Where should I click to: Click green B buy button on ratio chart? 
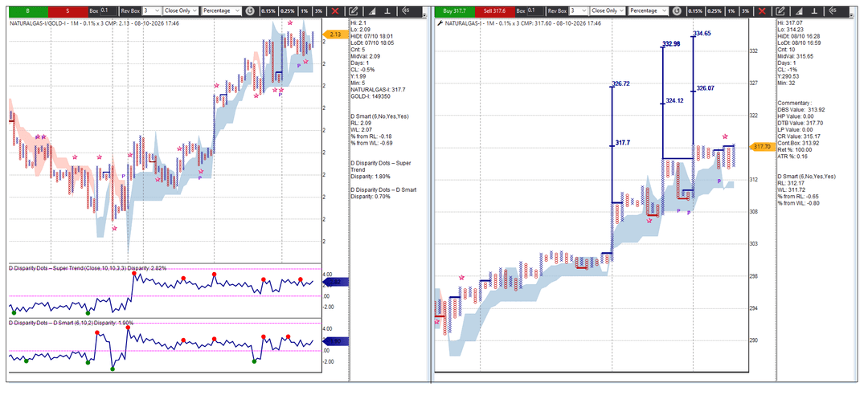[27, 10]
